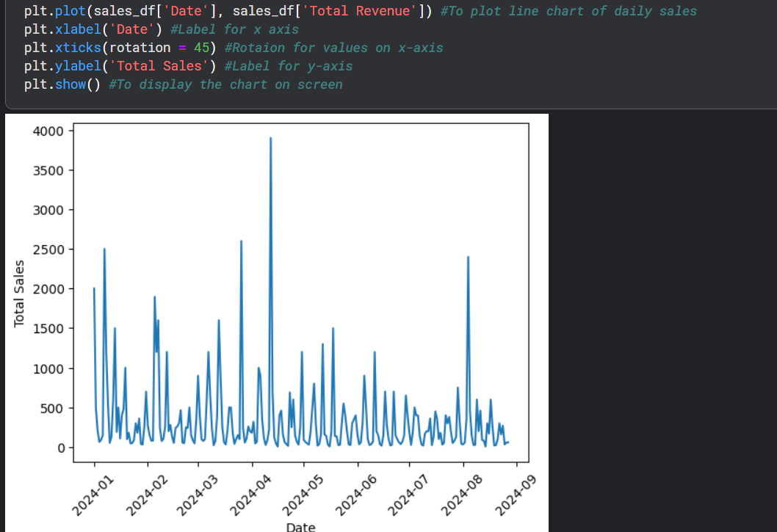Click the '#To plot line chart of daily sales' comment

click(568, 11)
